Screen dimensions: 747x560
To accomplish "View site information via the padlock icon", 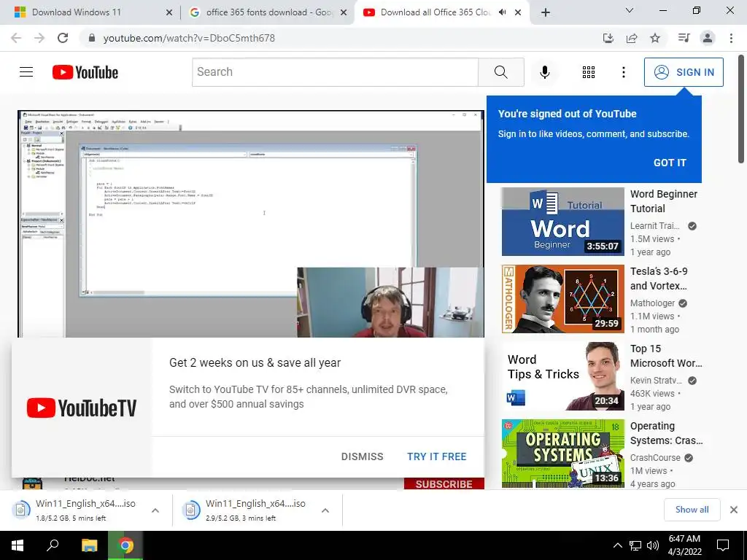I will tap(92, 38).
